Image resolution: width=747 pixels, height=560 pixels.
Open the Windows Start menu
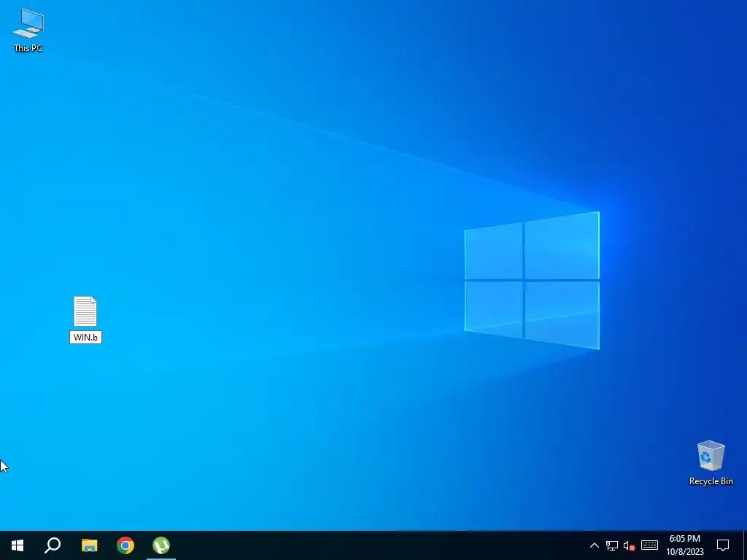[18, 545]
